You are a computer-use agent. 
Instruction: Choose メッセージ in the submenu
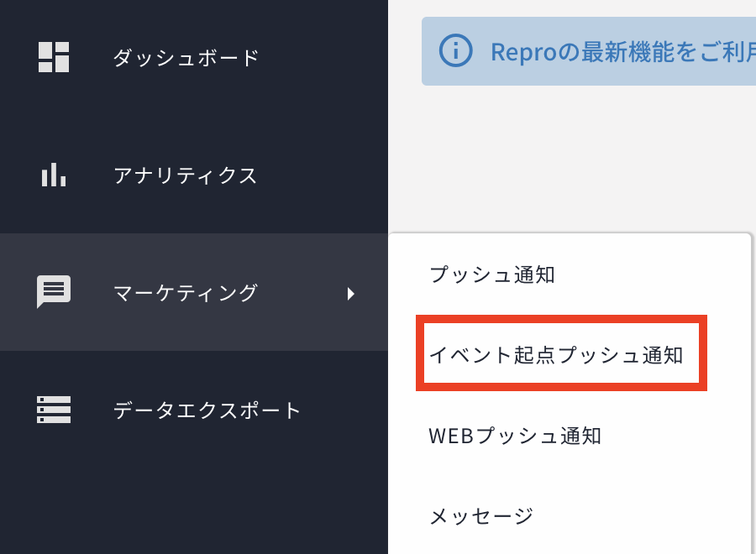pos(481,515)
